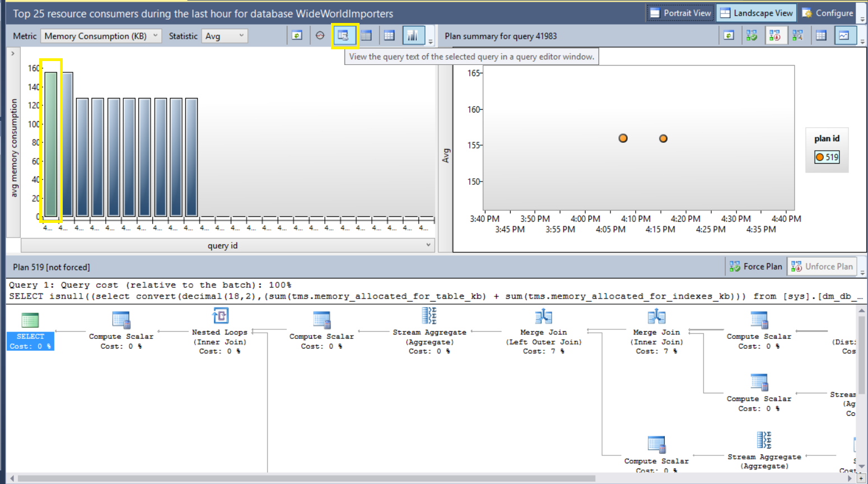Click the compare plans icon in plan summary toolbar
The image size is (868, 484).
(x=797, y=36)
